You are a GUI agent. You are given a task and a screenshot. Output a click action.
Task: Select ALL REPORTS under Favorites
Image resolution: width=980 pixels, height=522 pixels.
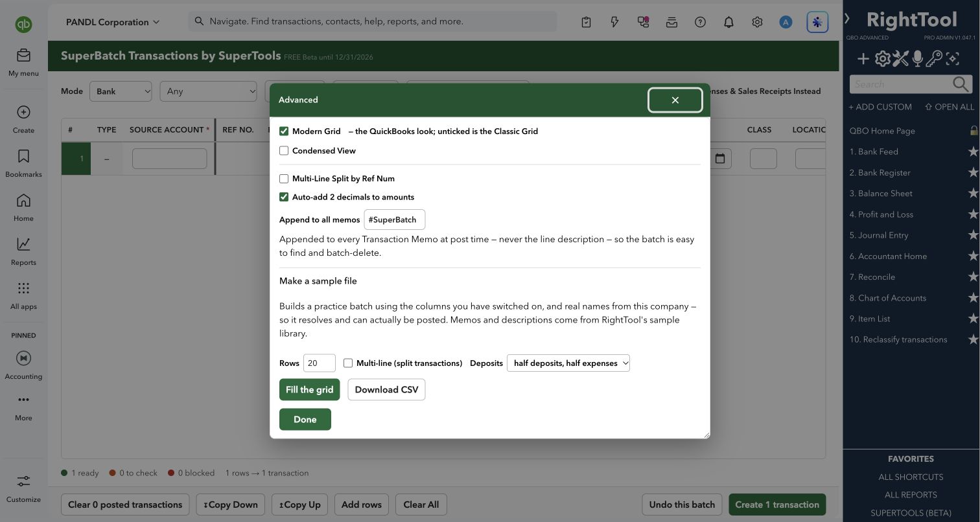point(911,495)
